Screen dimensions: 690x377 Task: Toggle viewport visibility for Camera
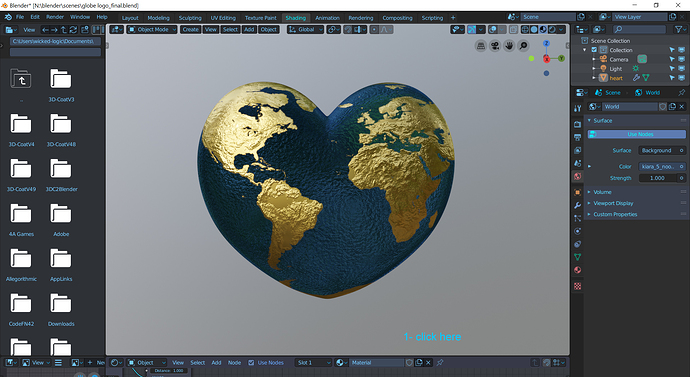point(681,59)
